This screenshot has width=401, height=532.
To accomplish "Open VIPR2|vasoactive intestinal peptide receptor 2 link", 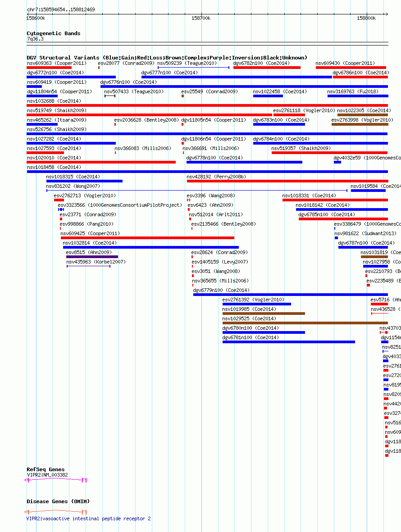I will pos(89,519).
